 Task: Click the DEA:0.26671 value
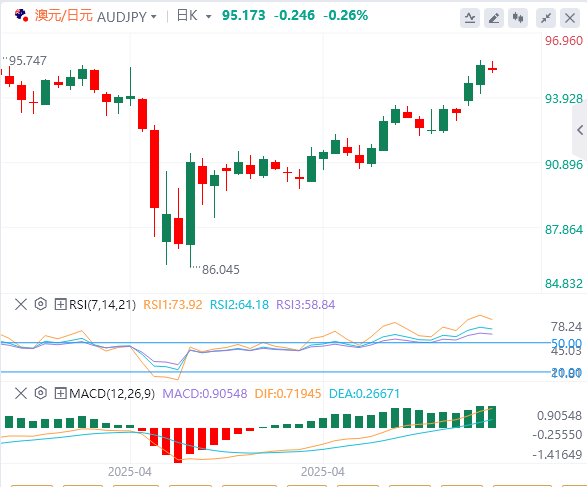tap(364, 394)
